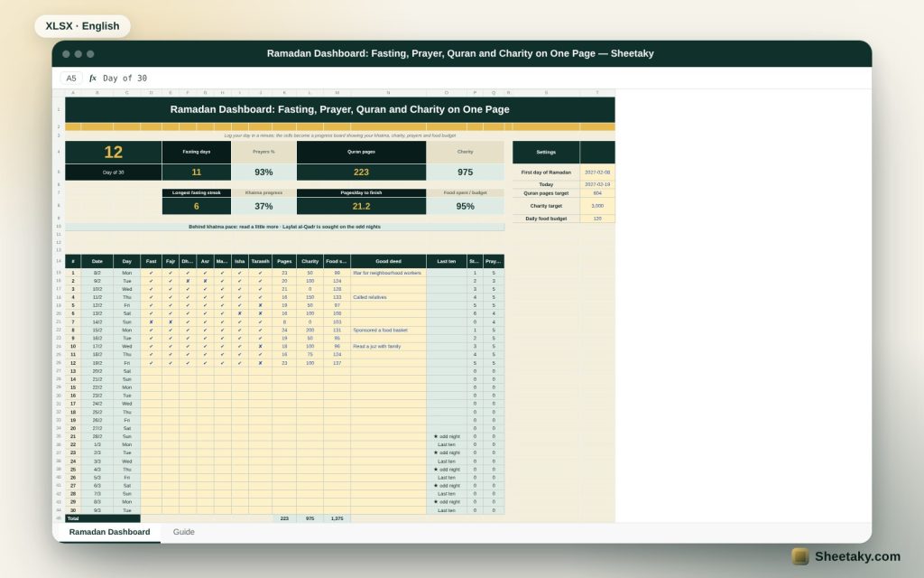Screen dimensions: 924x578
Task: Select the 'Called relatives' good deed cell
Action: click(x=388, y=297)
